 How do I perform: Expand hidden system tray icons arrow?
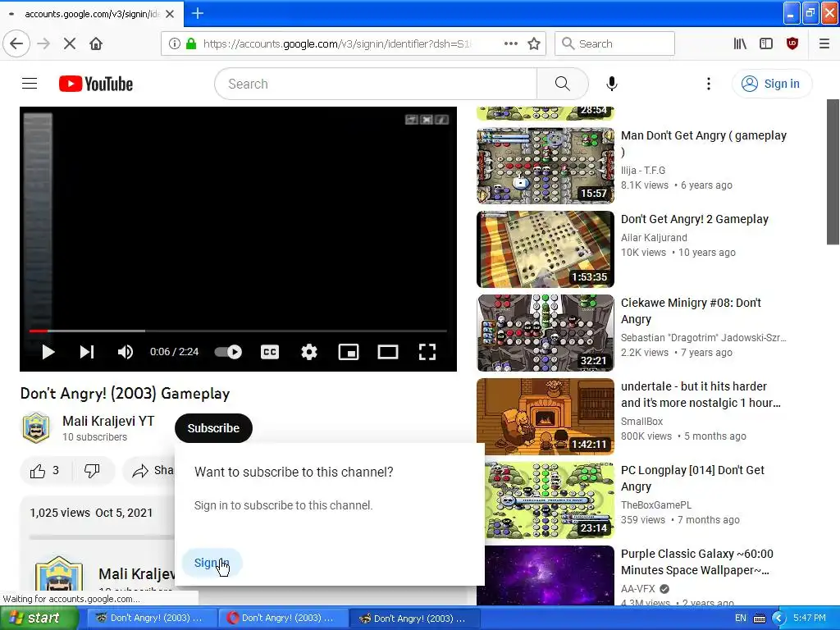coord(778,618)
